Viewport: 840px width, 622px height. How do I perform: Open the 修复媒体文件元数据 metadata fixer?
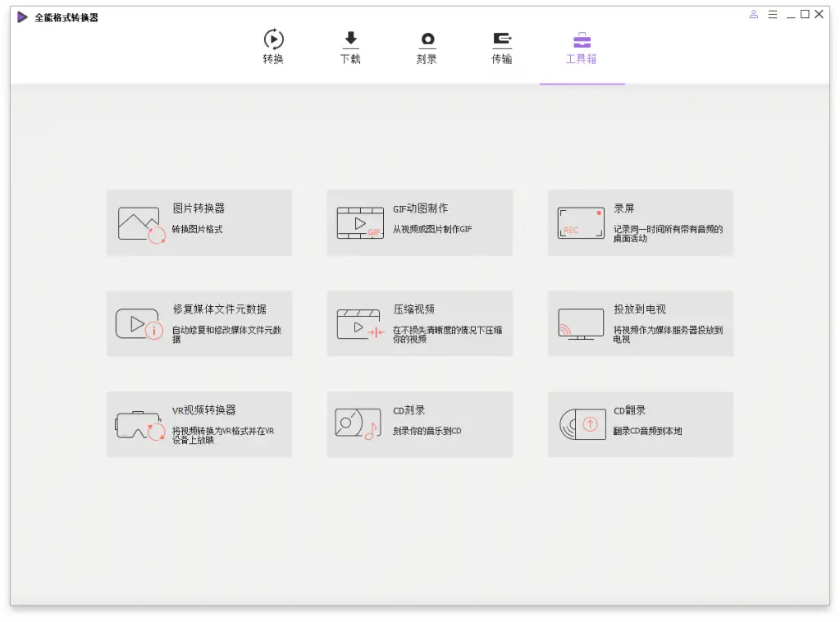[199, 322]
